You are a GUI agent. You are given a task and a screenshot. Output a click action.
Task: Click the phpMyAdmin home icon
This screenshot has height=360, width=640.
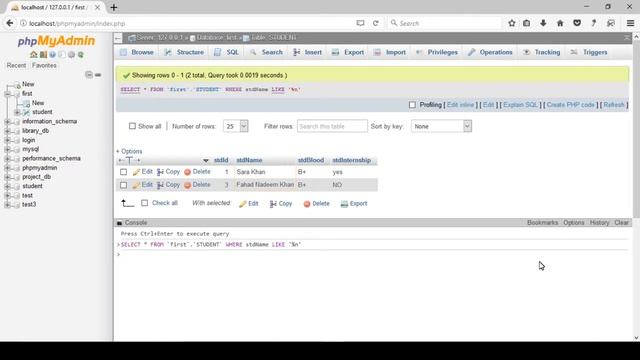click(33, 54)
